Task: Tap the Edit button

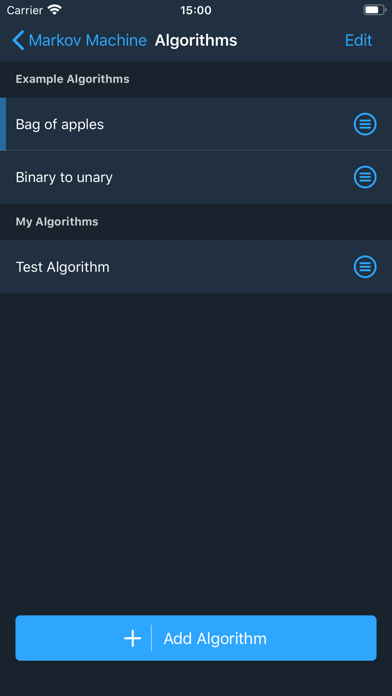Action: (358, 40)
